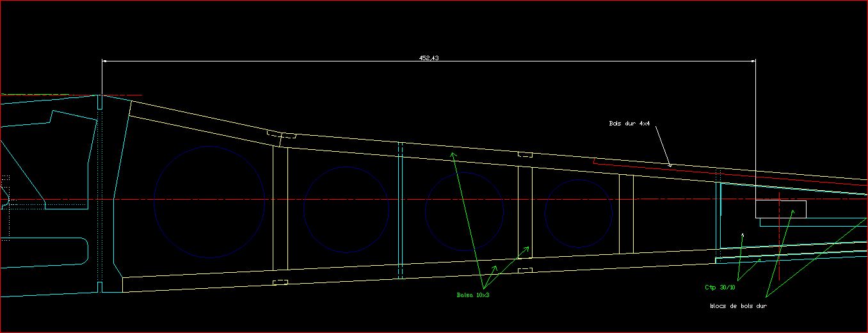868x333 pixels.
Task: Click the green 'Ctp 30/10' label
Action: [x=720, y=288]
